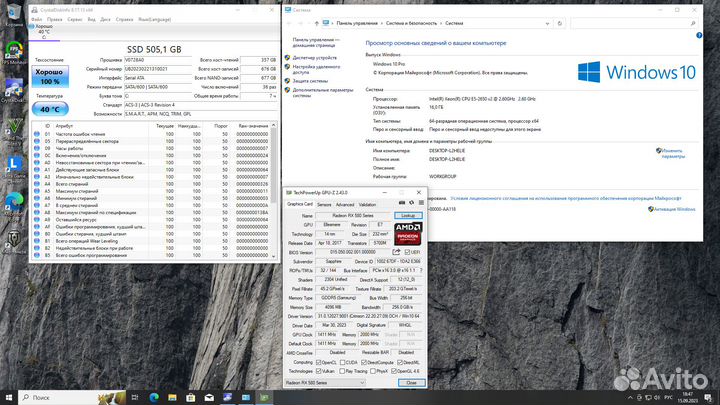Toggle the PhysX checkbox
This screenshot has height=405, width=720.
coord(373,371)
